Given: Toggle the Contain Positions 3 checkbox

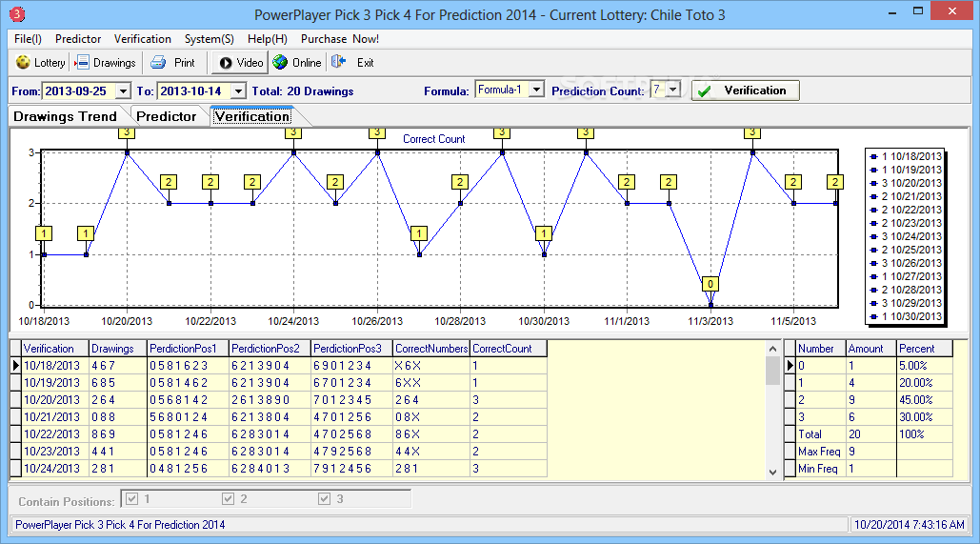Looking at the screenshot, I should (x=325, y=498).
